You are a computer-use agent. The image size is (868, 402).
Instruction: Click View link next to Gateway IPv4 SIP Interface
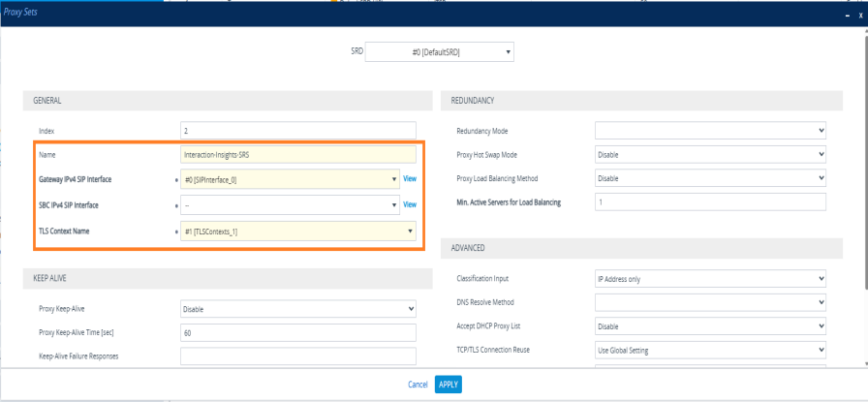coord(410,179)
